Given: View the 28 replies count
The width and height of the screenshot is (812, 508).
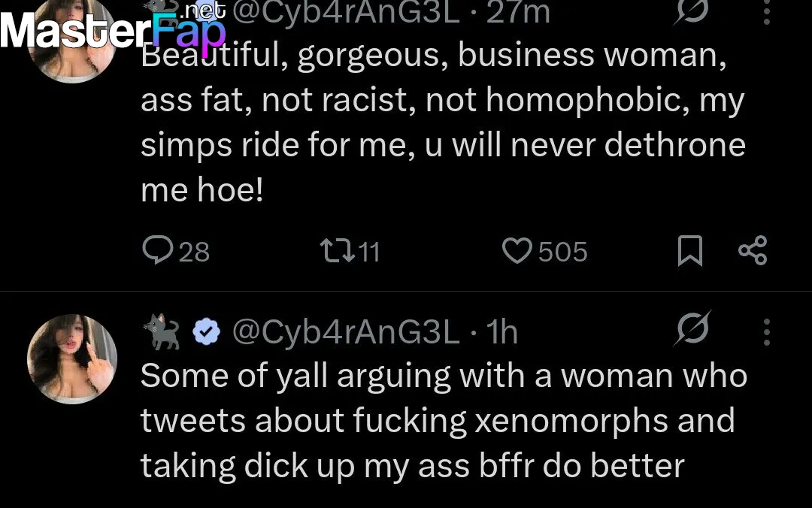Looking at the screenshot, I should [x=194, y=252].
